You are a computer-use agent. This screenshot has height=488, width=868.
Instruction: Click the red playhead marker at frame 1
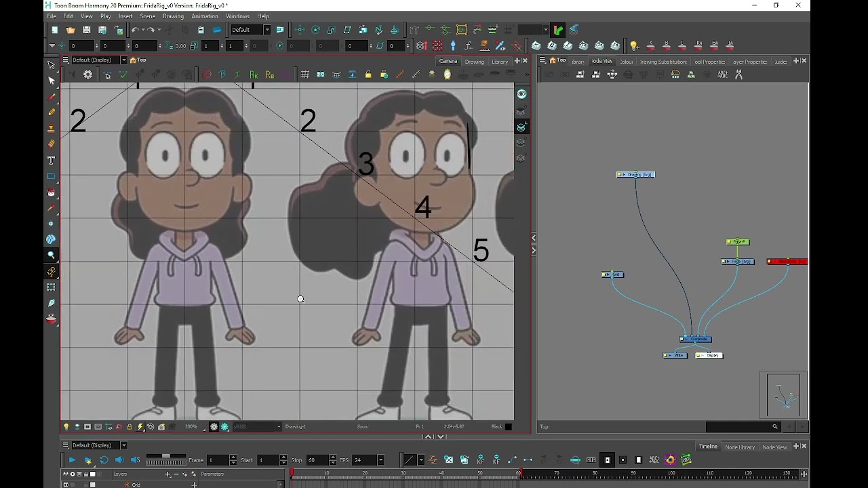click(x=292, y=472)
